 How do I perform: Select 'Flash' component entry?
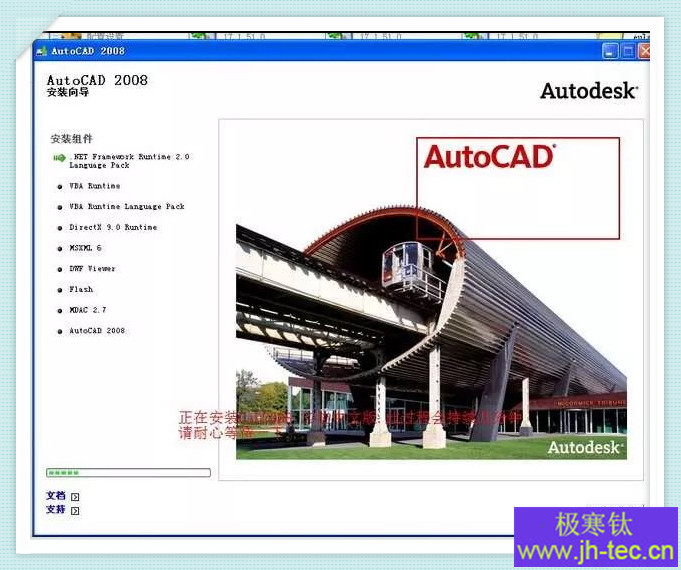coord(81,289)
